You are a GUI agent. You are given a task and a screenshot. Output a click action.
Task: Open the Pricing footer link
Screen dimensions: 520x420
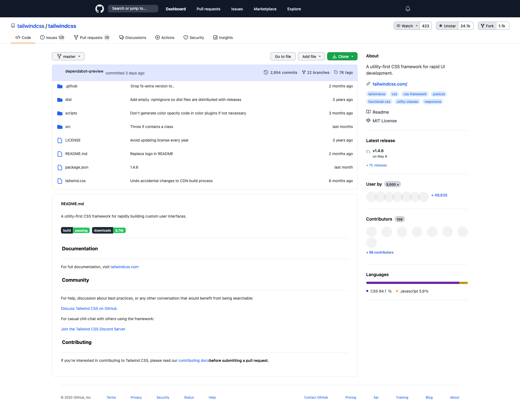pos(351,398)
